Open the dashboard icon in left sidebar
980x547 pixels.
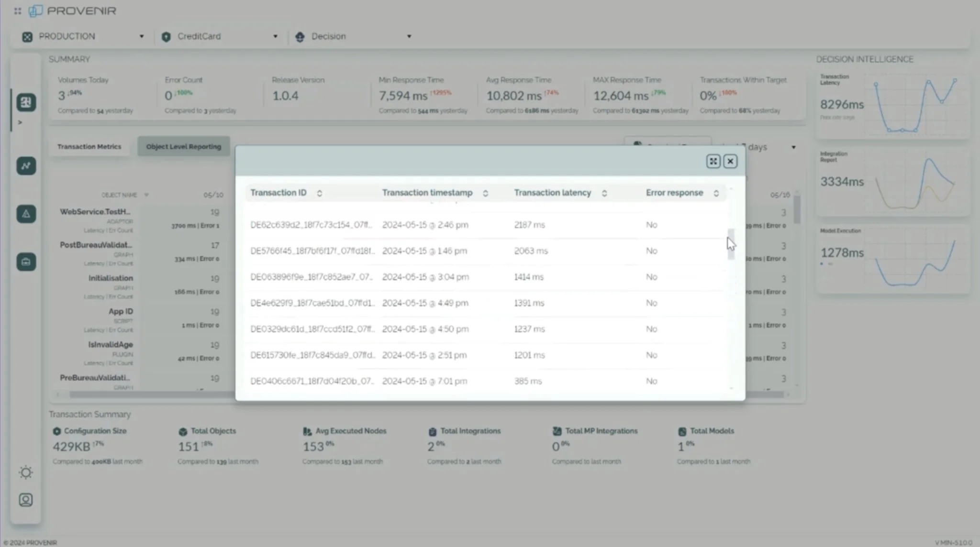[26, 102]
